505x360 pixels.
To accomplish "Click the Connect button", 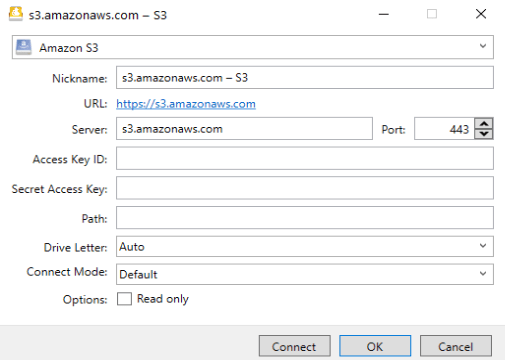I will click(295, 346).
